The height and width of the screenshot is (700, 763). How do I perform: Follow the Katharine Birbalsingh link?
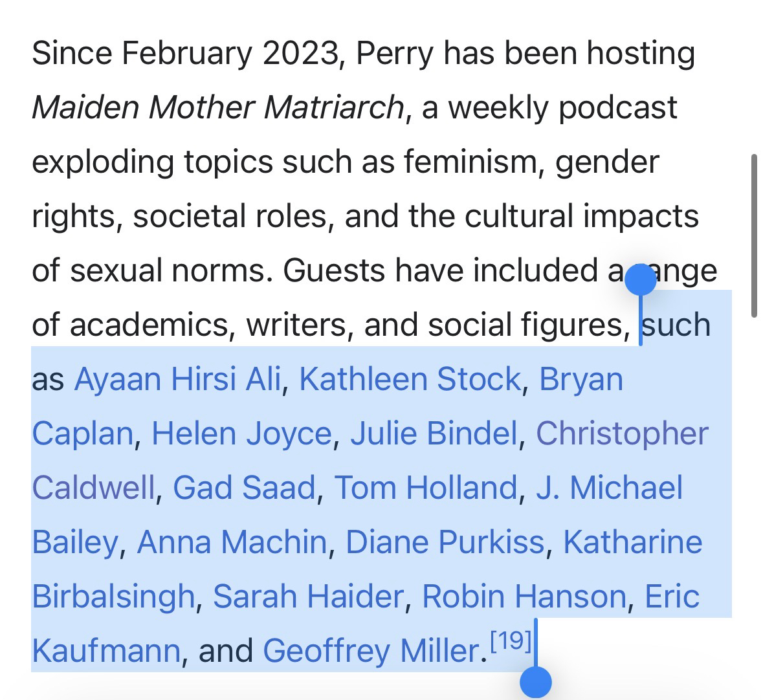click(x=632, y=542)
